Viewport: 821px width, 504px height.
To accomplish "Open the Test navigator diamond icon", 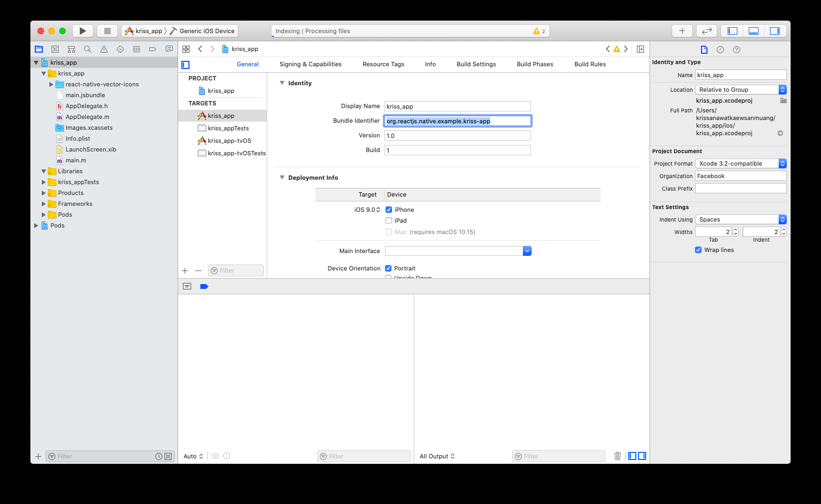I will [x=120, y=49].
